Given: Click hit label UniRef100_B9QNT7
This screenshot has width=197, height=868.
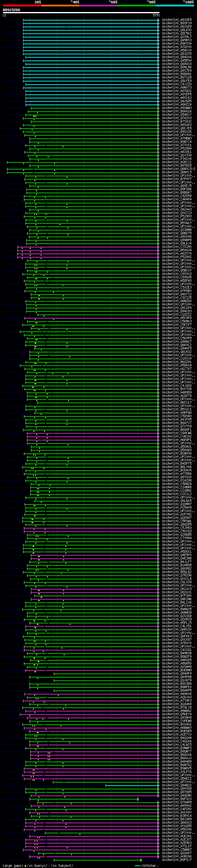Looking at the screenshot, I should pyautogui.click(x=177, y=751).
